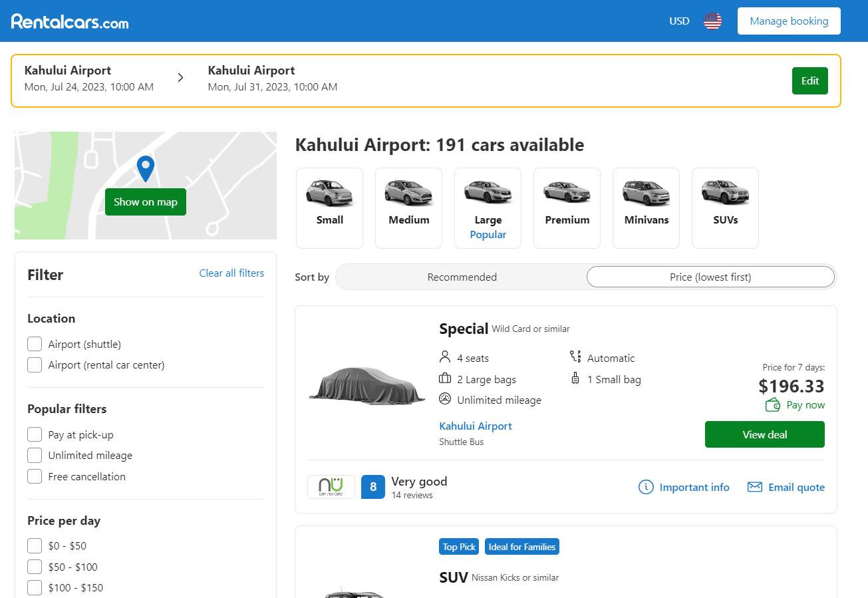Click the 8 rating score badge
Viewport: 868px width, 598px height.
(x=373, y=487)
